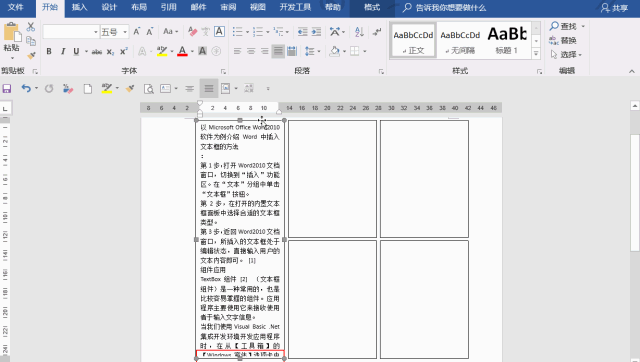Click the Redo icon

tap(49, 89)
